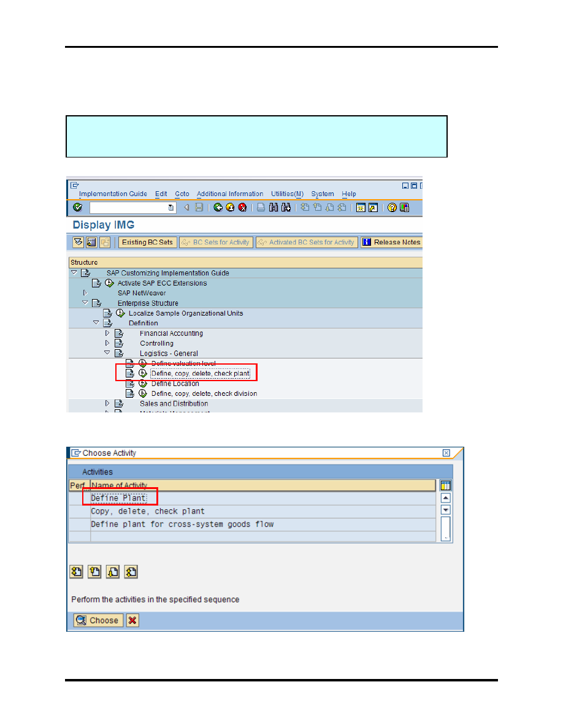Run the 'Define, copy, delete, check plant' activity icon
Screen dimensions: 563x728
point(143,373)
